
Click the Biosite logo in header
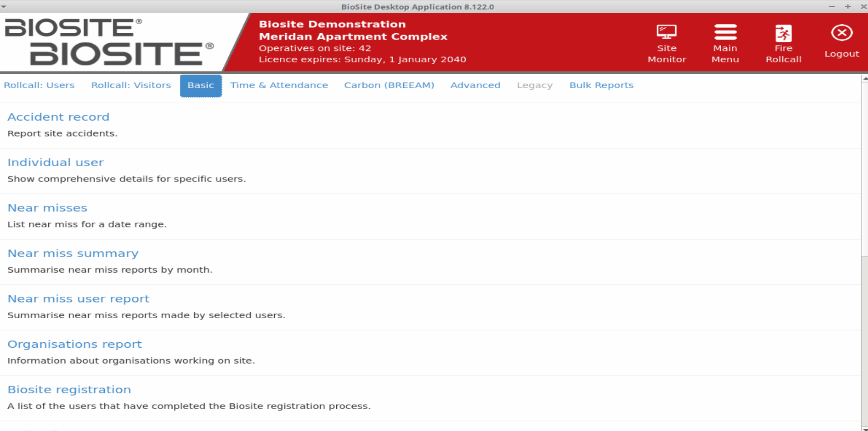(109, 42)
